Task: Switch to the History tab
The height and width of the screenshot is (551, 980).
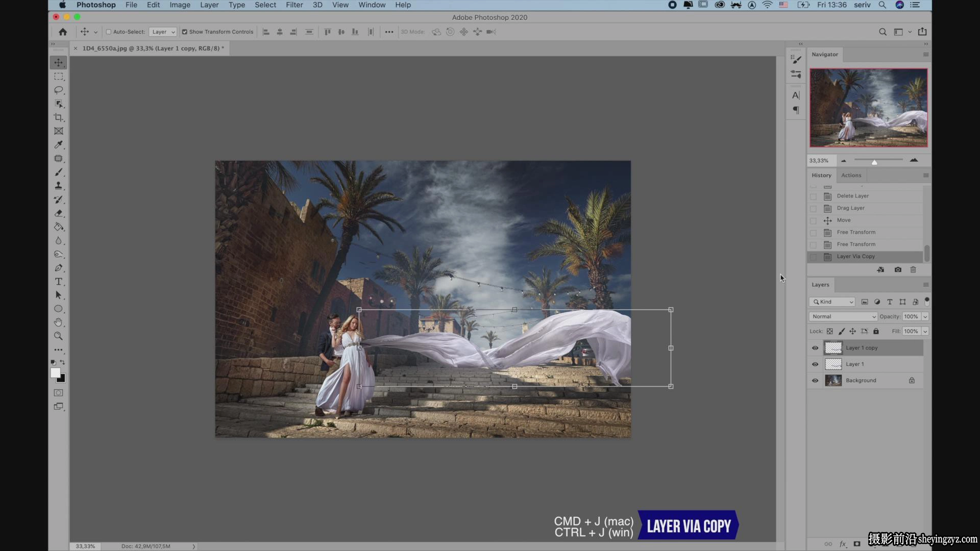Action: [821, 176]
